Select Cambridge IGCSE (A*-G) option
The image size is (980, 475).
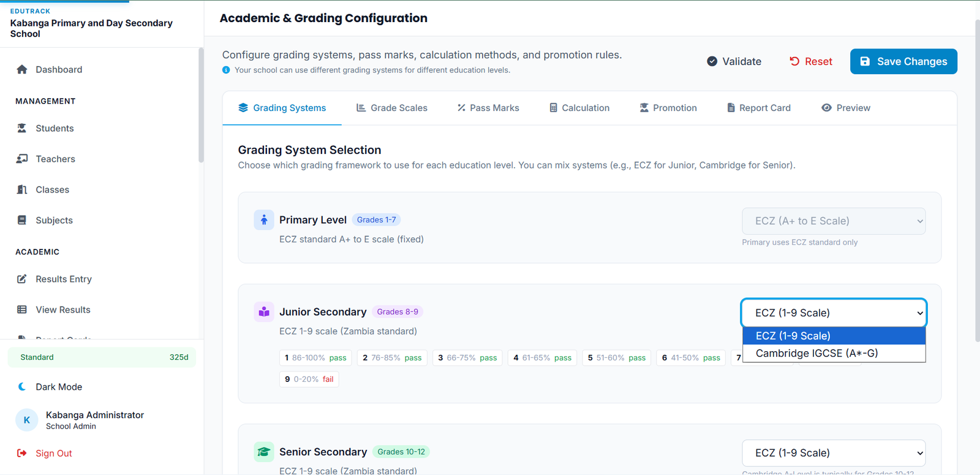(x=834, y=353)
